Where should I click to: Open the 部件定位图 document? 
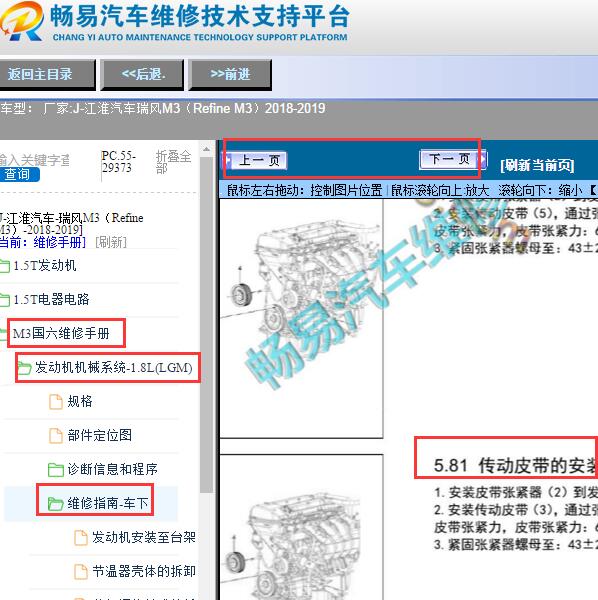point(100,435)
